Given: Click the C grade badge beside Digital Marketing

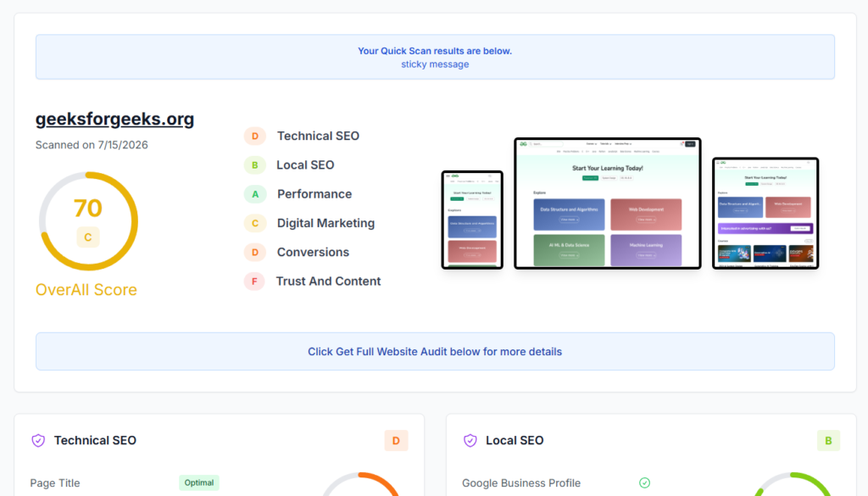Looking at the screenshot, I should coord(254,223).
